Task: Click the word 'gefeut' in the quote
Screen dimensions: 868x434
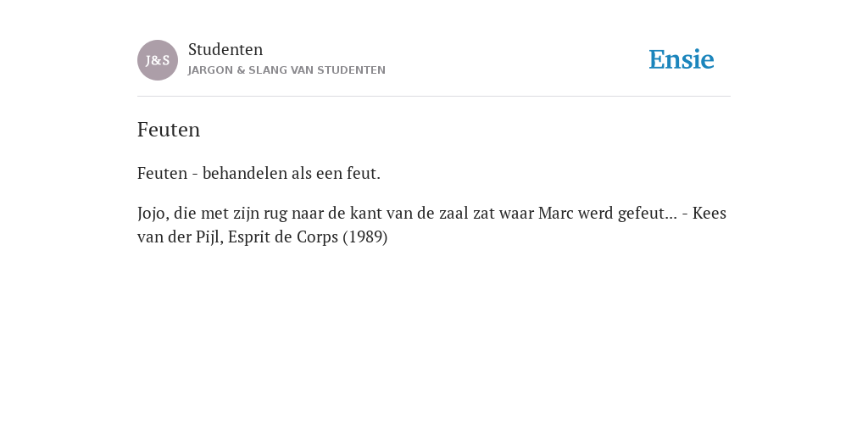Action: coord(642,214)
